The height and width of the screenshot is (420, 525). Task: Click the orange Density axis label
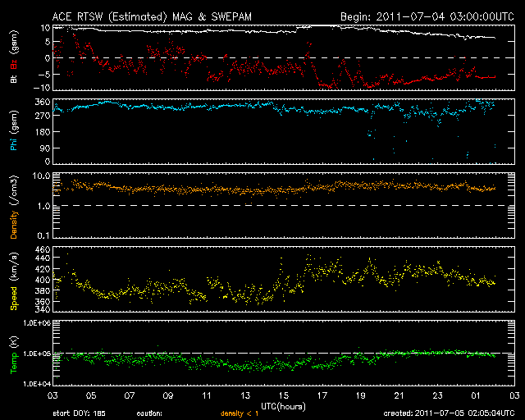click(x=13, y=217)
